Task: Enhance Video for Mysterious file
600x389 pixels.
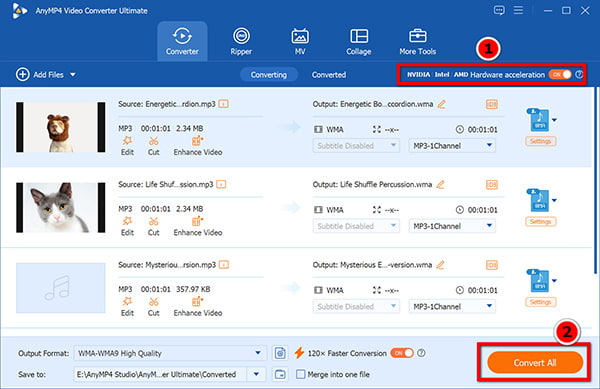Action: point(198,307)
